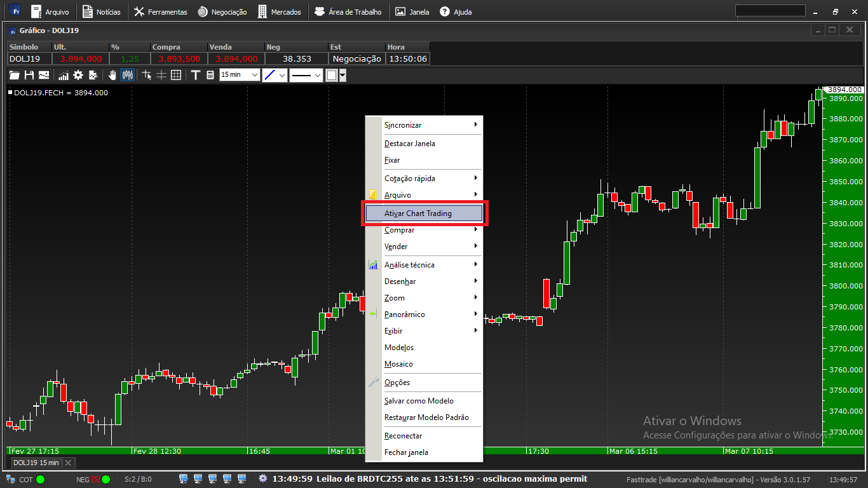This screenshot has height=488, width=868.
Task: Click the Compra value 3.893,500
Action: [x=179, y=58]
